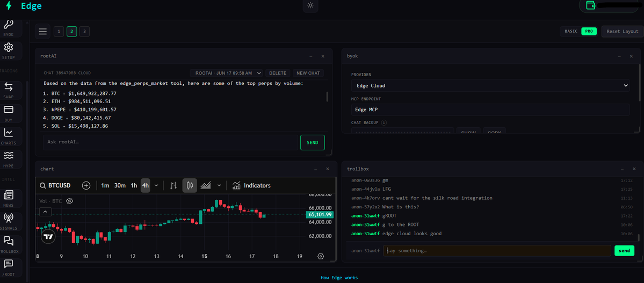Close the chart panel
The height and width of the screenshot is (283, 644).
(x=327, y=169)
